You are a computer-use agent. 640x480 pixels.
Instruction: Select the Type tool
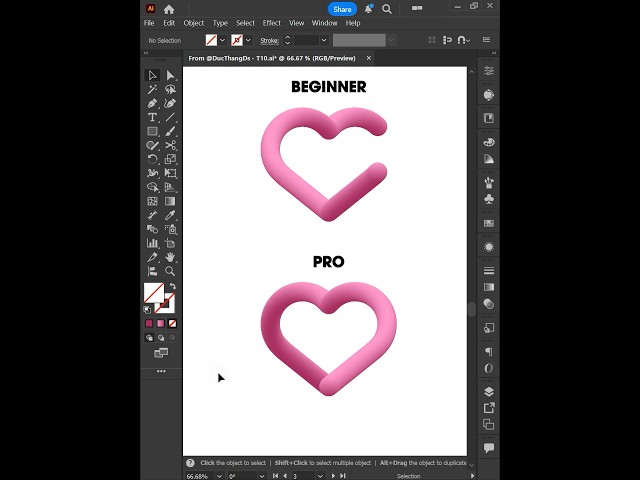coord(152,118)
